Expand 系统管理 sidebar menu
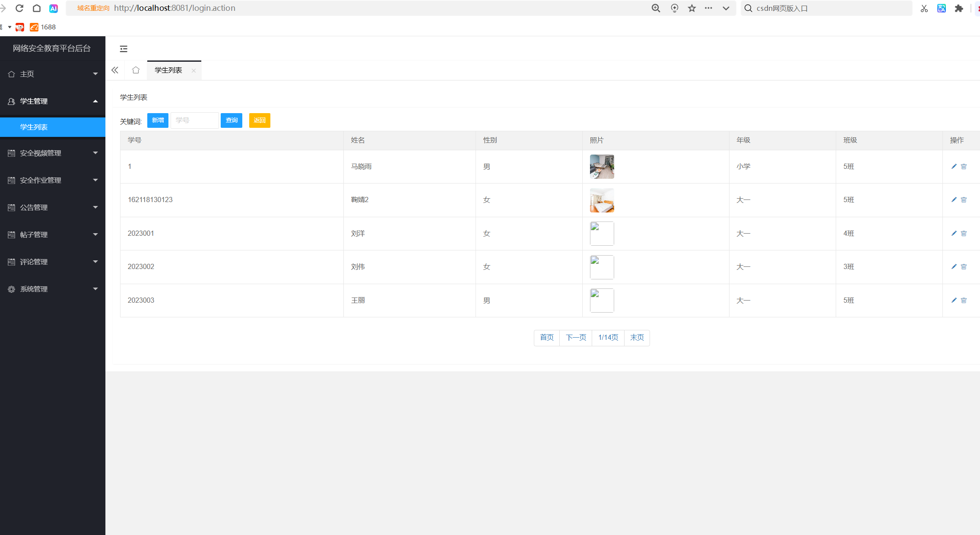Image resolution: width=980 pixels, height=535 pixels. click(53, 289)
